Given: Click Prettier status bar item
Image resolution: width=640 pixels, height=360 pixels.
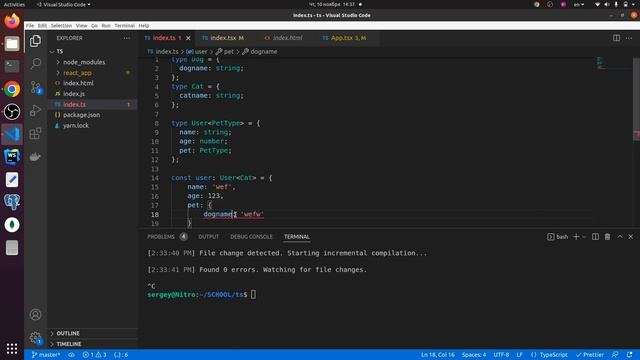Looking at the screenshot, I should coord(589,355).
